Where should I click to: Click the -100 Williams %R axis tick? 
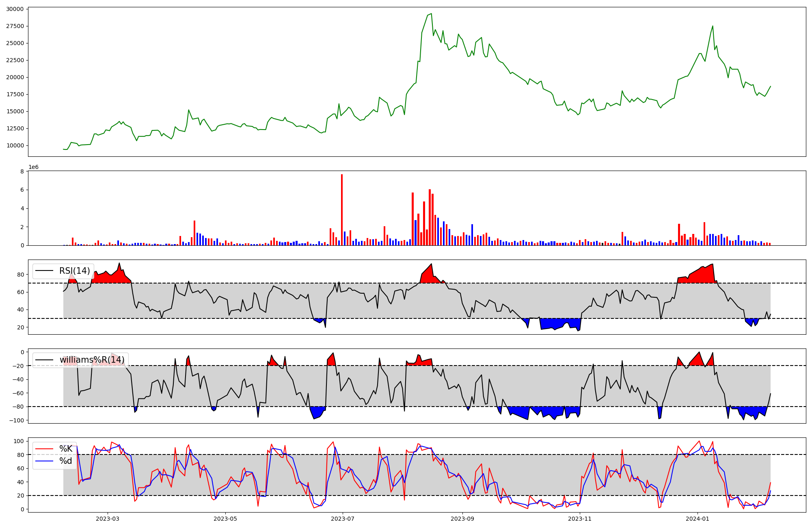pyautogui.click(x=17, y=420)
